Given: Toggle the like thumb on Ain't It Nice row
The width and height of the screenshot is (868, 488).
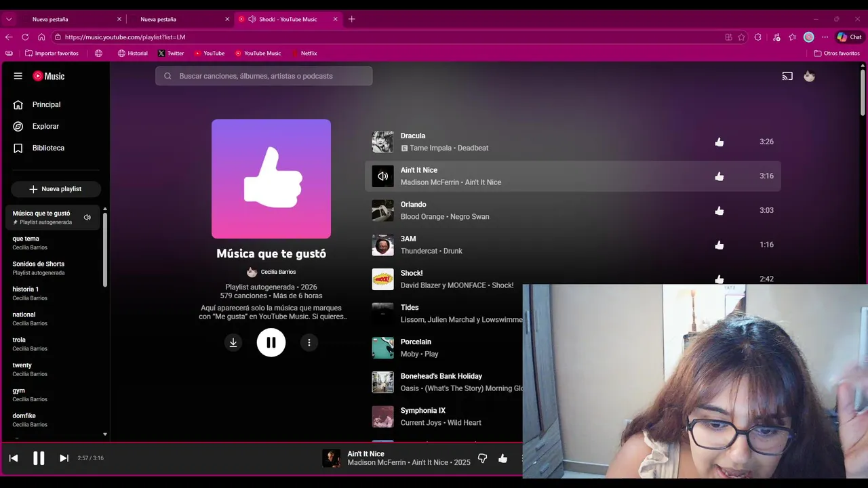Looking at the screenshot, I should pos(719,176).
